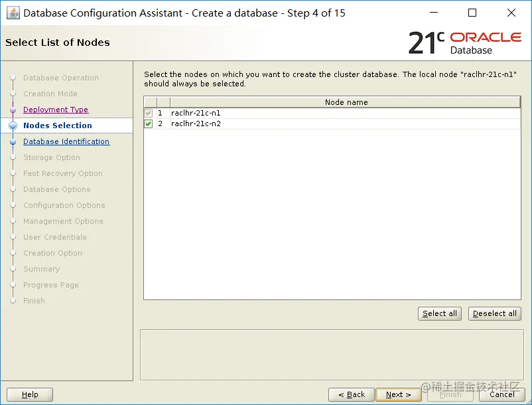Click row number 1 cell in node table
Image resolution: width=532 pixels, height=405 pixels.
click(163, 113)
